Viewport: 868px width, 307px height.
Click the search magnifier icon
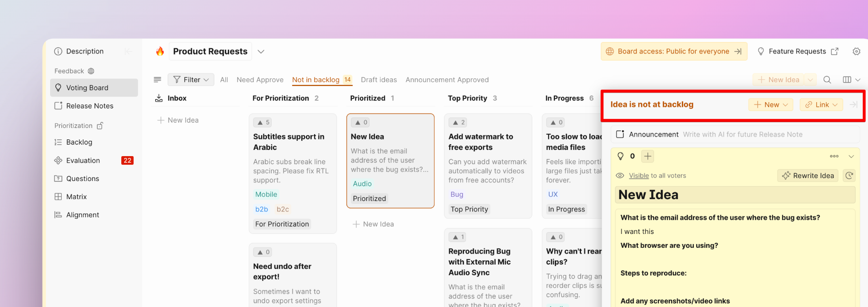(x=827, y=80)
